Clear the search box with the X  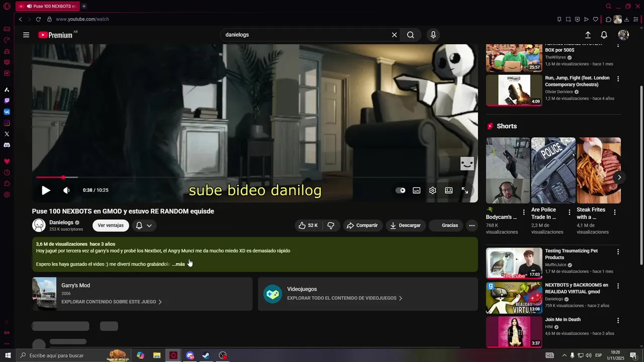[x=394, y=35]
